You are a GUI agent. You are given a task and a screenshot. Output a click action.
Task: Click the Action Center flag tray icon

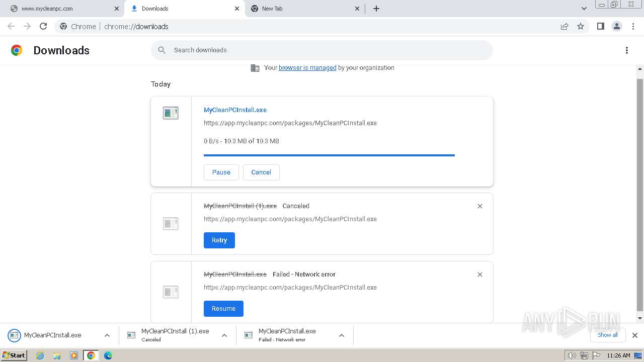pos(596,355)
